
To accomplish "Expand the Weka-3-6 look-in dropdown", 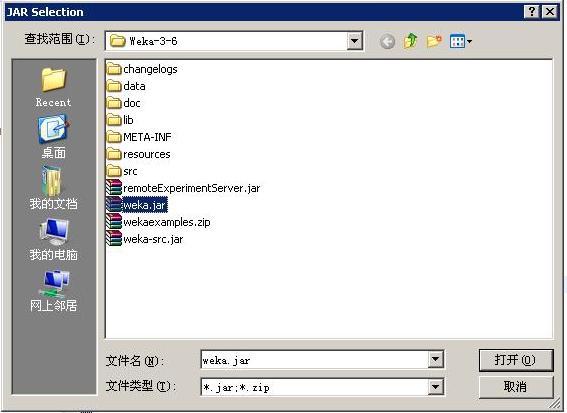I will coord(355,41).
